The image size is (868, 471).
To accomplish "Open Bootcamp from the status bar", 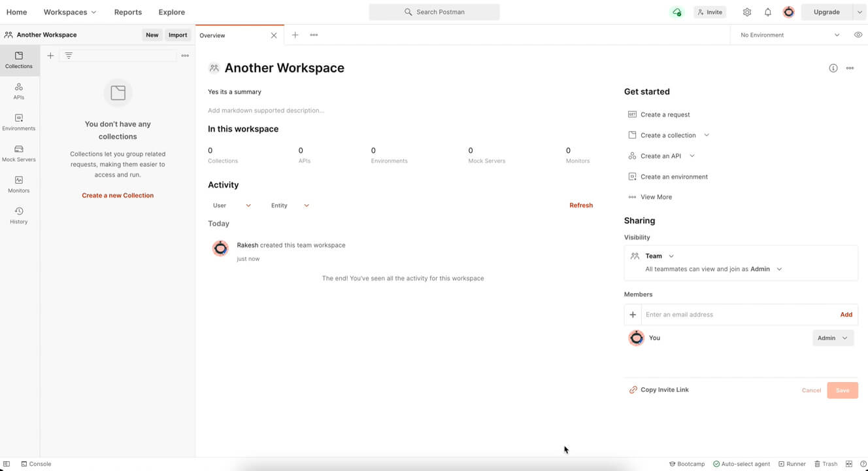I will (x=686, y=463).
